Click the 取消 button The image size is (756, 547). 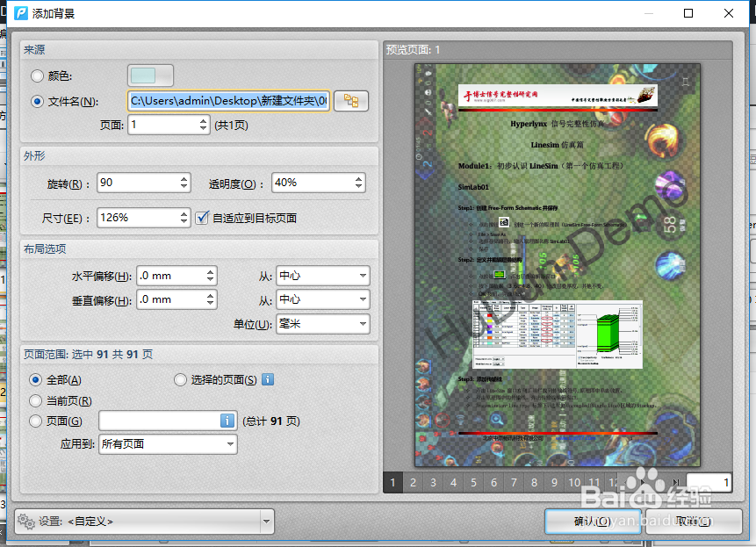[x=694, y=522]
